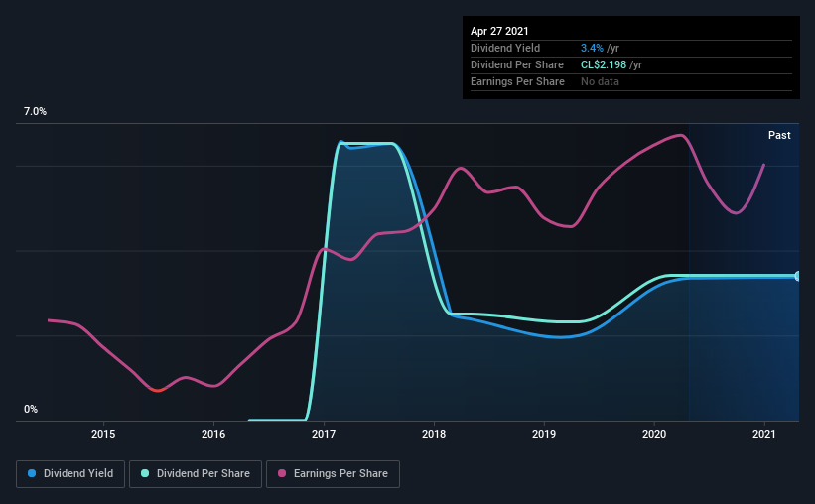The image size is (815, 504).
Task: Toggle the Earnings Per Share legend button
Action: tap(334, 474)
